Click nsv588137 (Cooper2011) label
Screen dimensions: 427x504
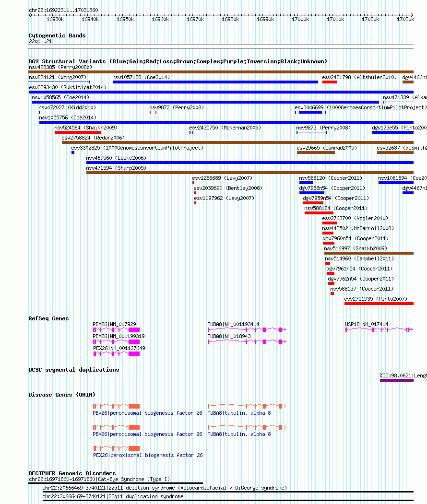362,289
